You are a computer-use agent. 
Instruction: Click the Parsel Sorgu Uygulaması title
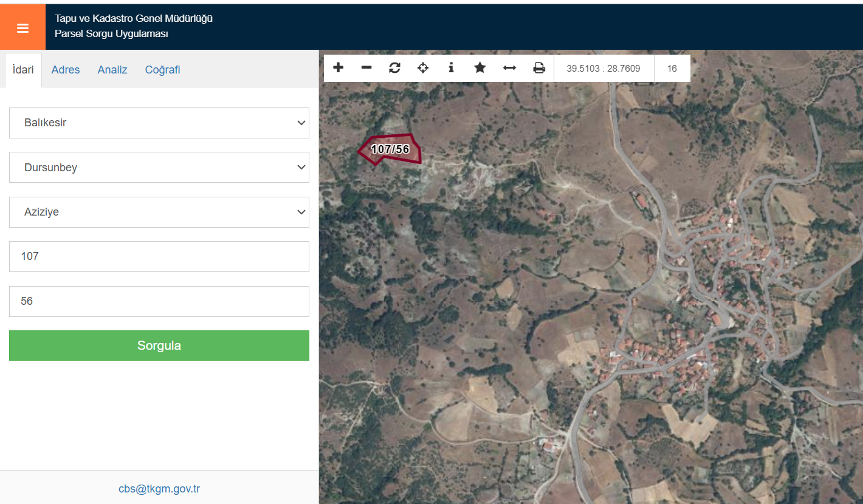click(x=111, y=34)
